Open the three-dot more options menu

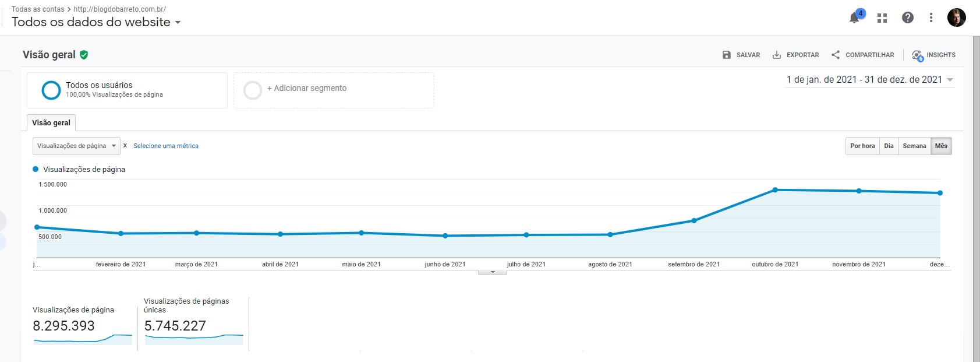coord(931,17)
